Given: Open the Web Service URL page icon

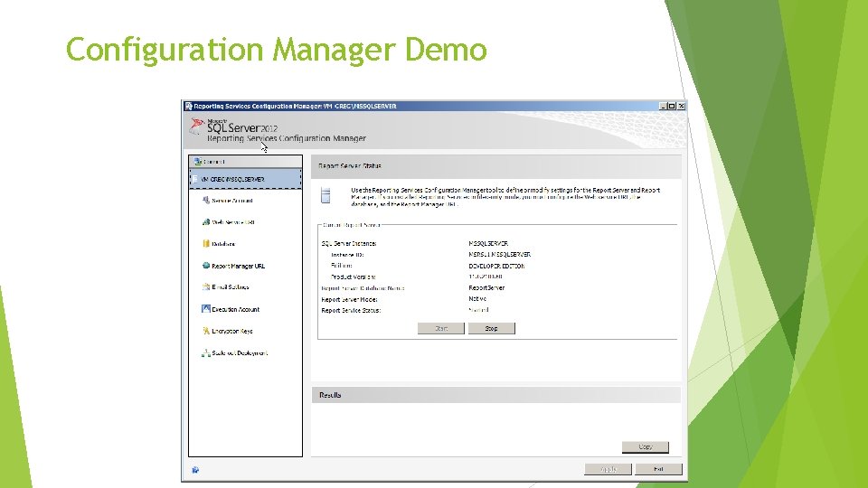Looking at the screenshot, I should tap(206, 222).
